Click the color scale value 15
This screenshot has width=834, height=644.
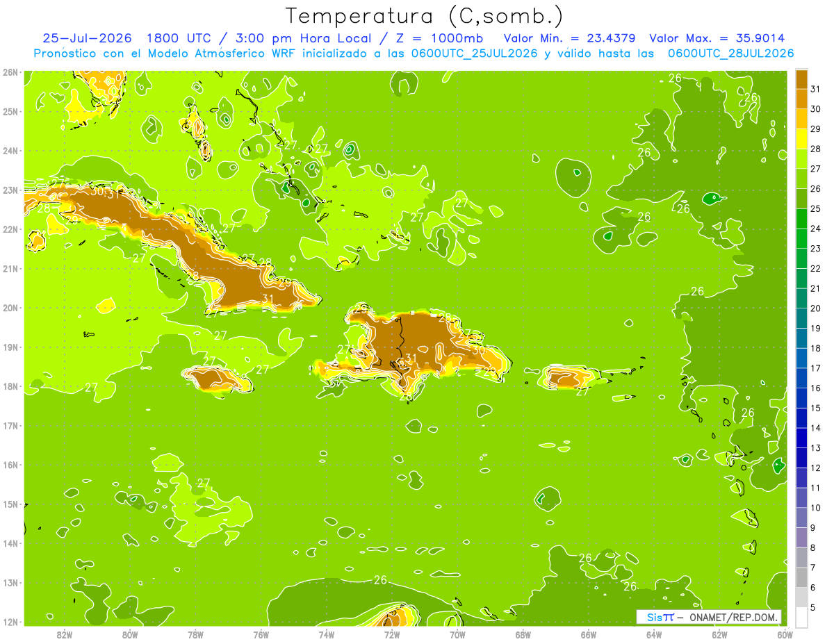815,408
